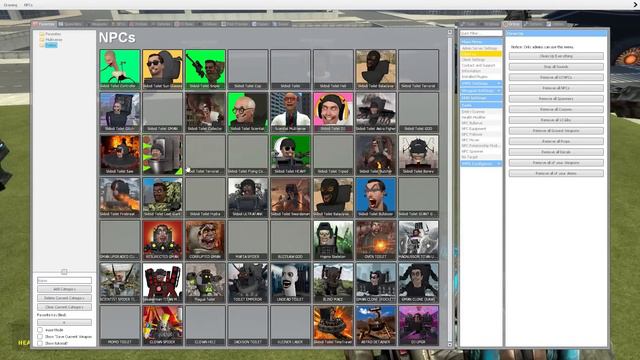This screenshot has width=640, height=360.
Task: Select the empty Skibidi Toilet Cop tile
Action: [248, 69]
